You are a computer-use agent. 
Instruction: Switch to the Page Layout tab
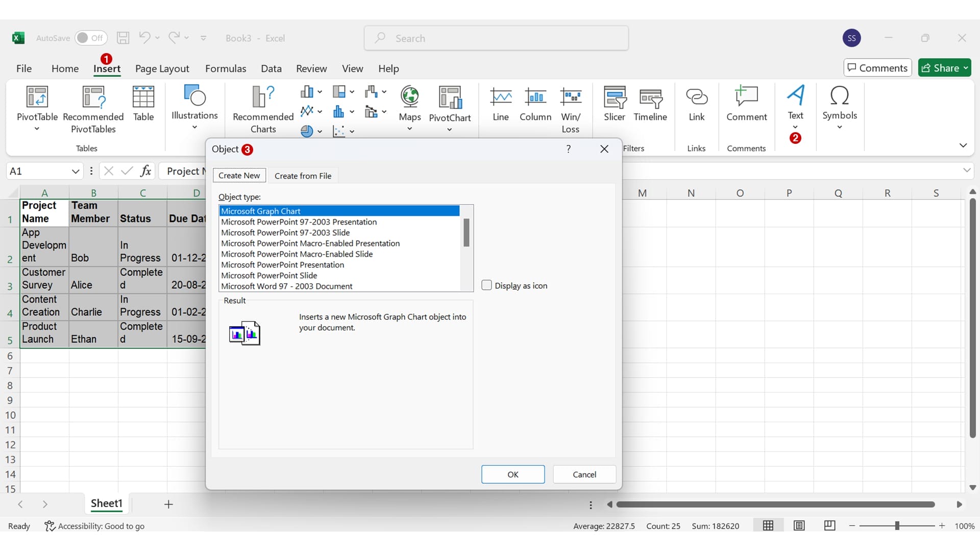[162, 68]
